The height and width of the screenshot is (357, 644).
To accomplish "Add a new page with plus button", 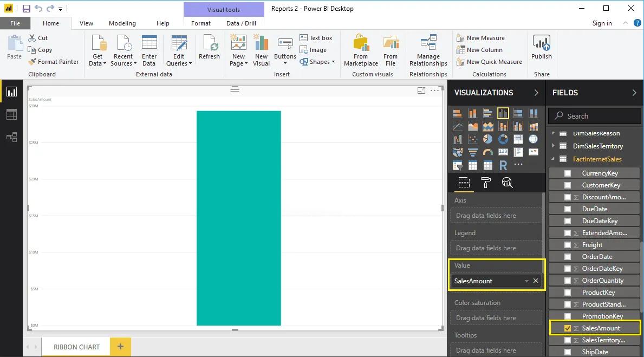I will 120,347.
